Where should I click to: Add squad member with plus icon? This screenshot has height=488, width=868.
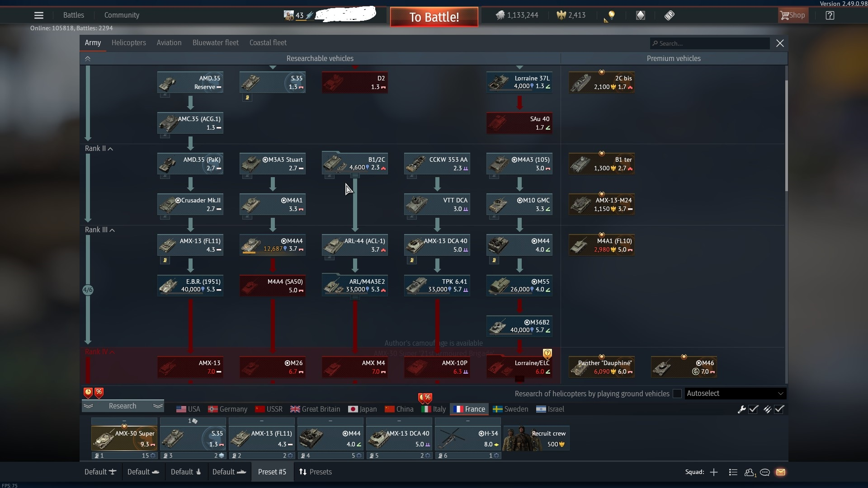pos(714,472)
